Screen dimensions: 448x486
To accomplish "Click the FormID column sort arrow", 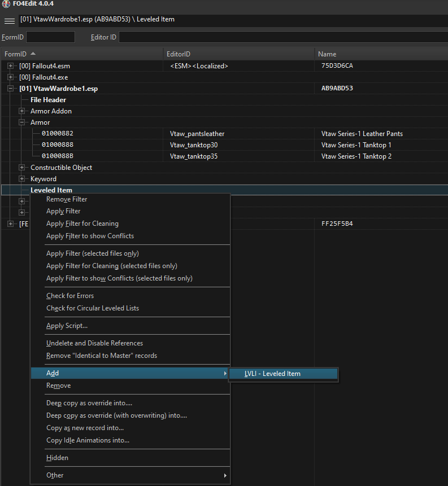I will tap(33, 54).
